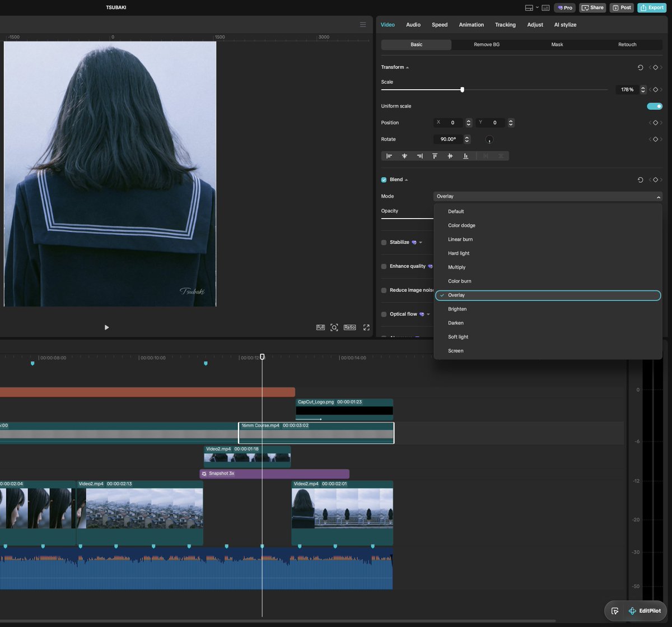Turn off the Uniform scale switch
The height and width of the screenshot is (627, 672).
coord(655,106)
